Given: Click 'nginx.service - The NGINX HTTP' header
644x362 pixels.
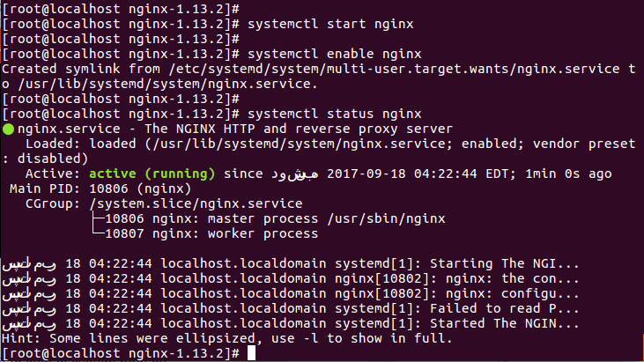Looking at the screenshot, I should point(234,129).
